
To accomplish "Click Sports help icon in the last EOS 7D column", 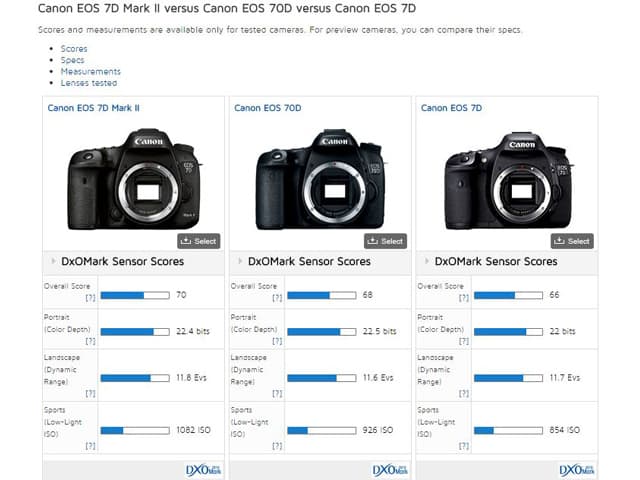I will 463,445.
